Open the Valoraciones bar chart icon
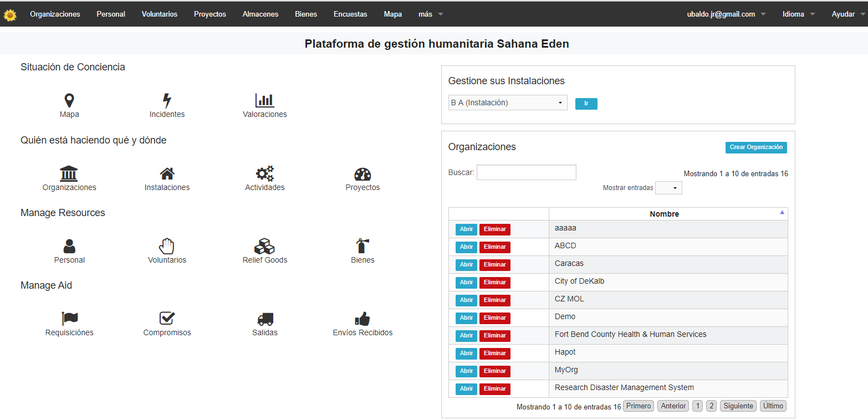This screenshot has height=420, width=868. tap(265, 100)
